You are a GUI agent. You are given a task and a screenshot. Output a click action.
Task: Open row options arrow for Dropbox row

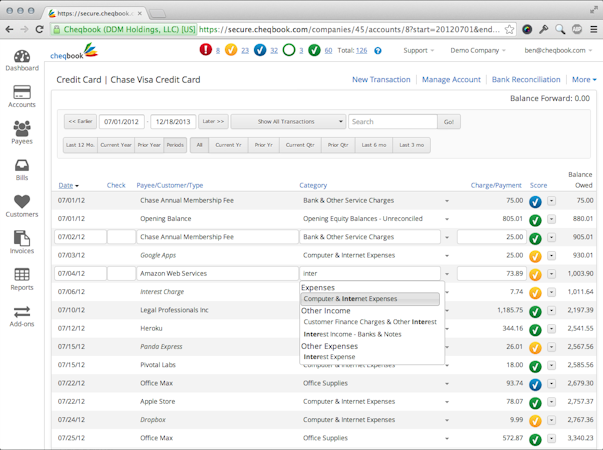(551, 420)
